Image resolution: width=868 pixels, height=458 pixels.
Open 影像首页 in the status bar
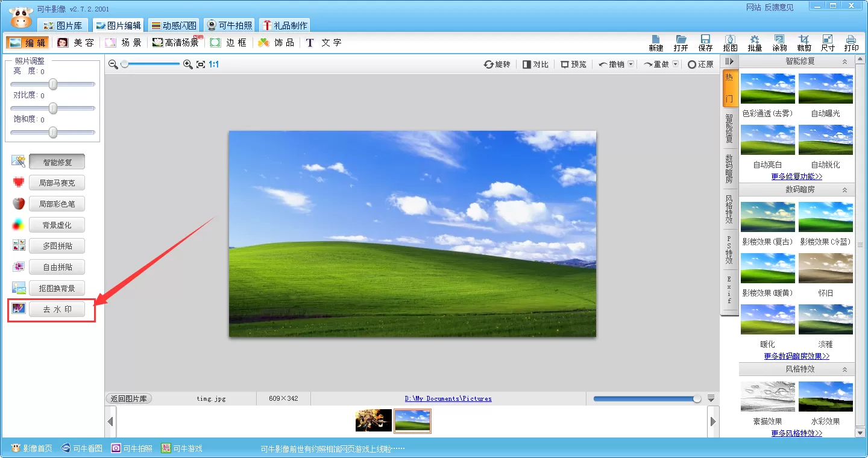(x=32, y=448)
